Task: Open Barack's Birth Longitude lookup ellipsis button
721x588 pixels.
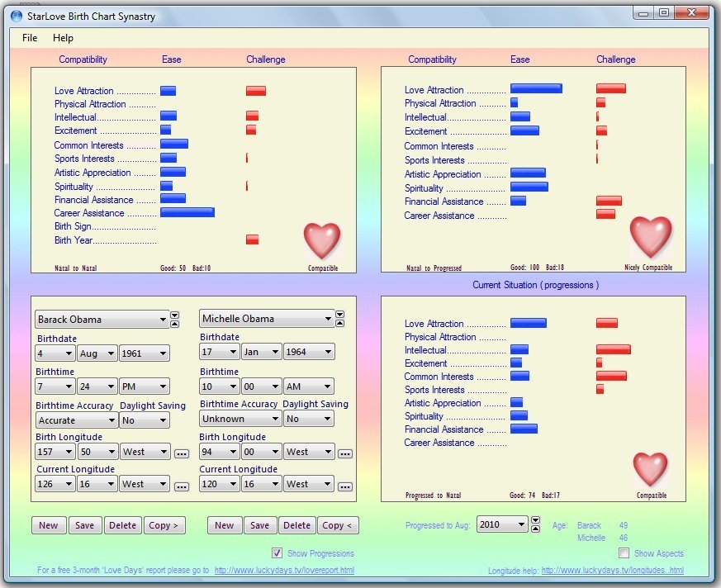Action: coord(182,453)
